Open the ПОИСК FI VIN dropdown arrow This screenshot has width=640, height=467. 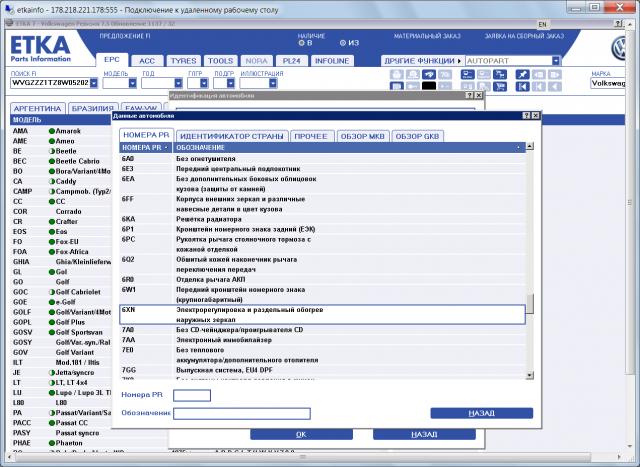94,83
